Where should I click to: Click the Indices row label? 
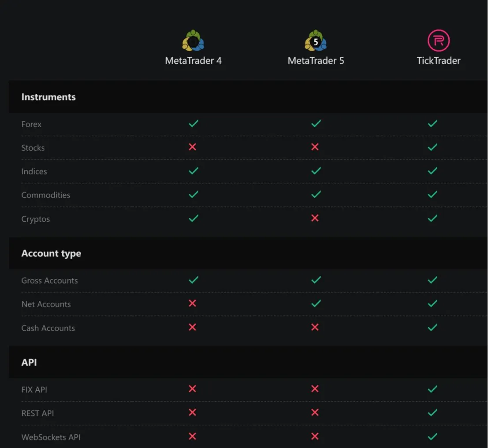click(x=34, y=171)
